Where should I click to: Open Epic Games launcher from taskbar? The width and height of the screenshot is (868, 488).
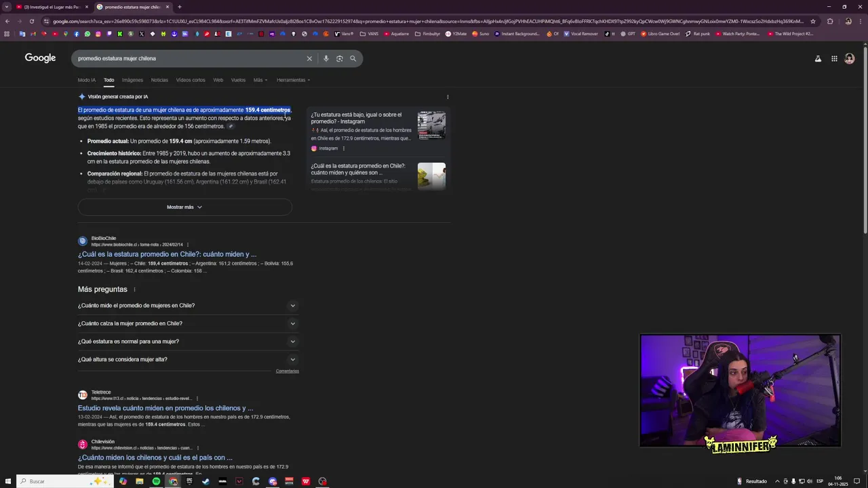pos(189,481)
